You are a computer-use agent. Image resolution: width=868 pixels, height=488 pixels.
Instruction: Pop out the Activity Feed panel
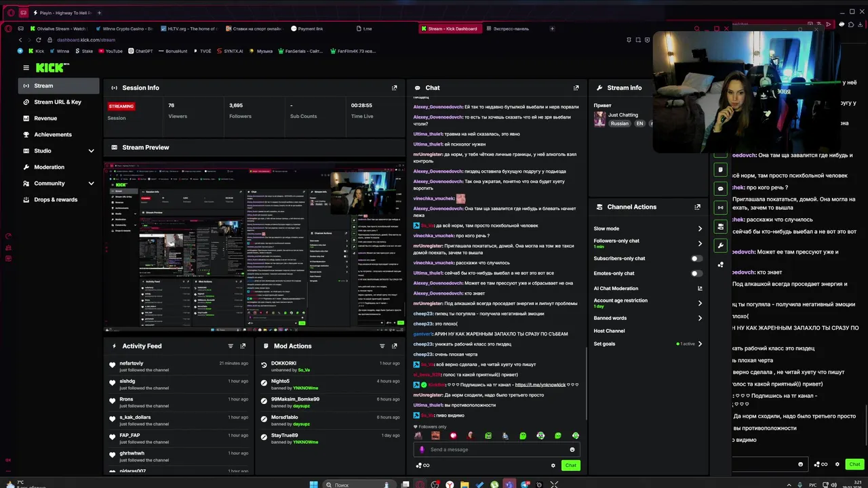(x=243, y=346)
